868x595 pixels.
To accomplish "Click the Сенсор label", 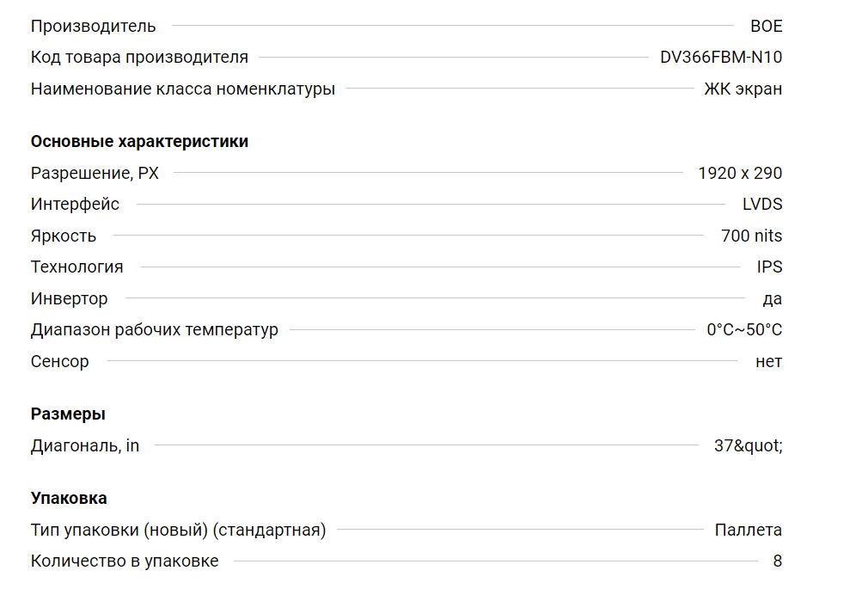I will click(x=60, y=361).
